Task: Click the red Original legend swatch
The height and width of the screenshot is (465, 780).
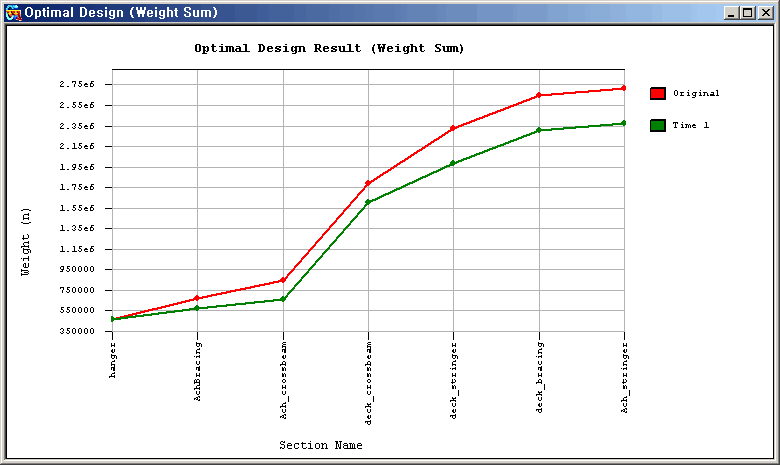Action: 658,93
